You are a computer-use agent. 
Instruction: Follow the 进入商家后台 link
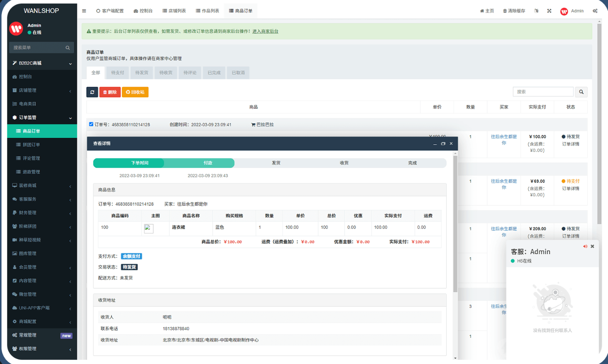pyautogui.click(x=265, y=31)
